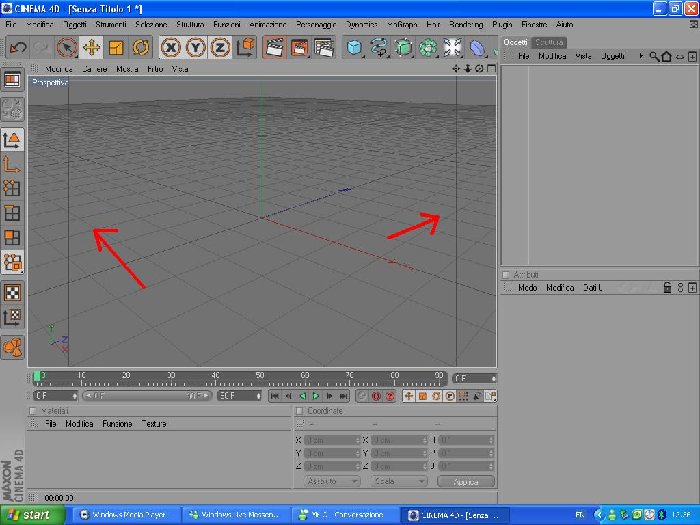
Task: Select Texture mode checkerboard icon
Action: point(12,293)
